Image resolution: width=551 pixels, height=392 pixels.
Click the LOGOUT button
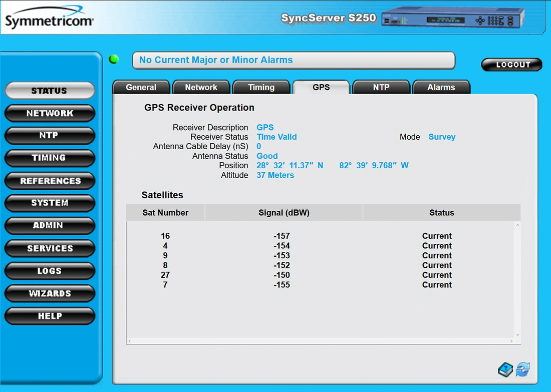(x=511, y=65)
